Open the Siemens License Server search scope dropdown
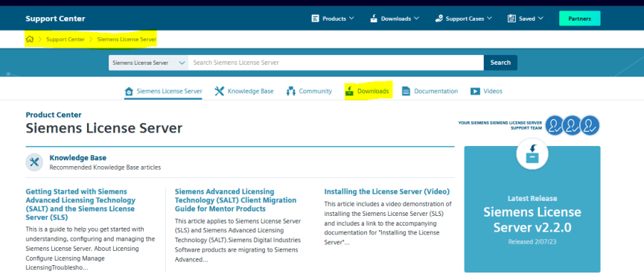Screen dimensions: 644x280 pos(149,63)
